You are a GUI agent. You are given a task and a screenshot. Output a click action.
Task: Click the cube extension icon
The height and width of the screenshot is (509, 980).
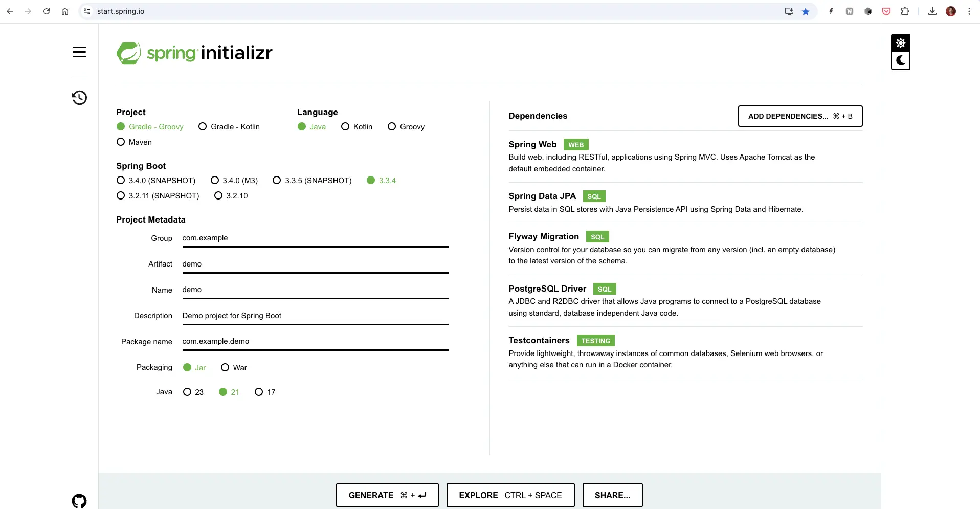tap(868, 11)
